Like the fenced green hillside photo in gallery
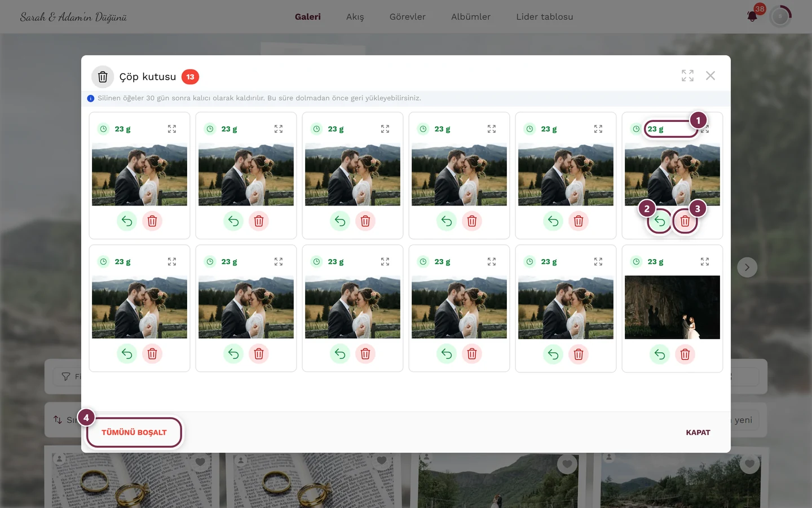The width and height of the screenshot is (812, 508). 567,464
